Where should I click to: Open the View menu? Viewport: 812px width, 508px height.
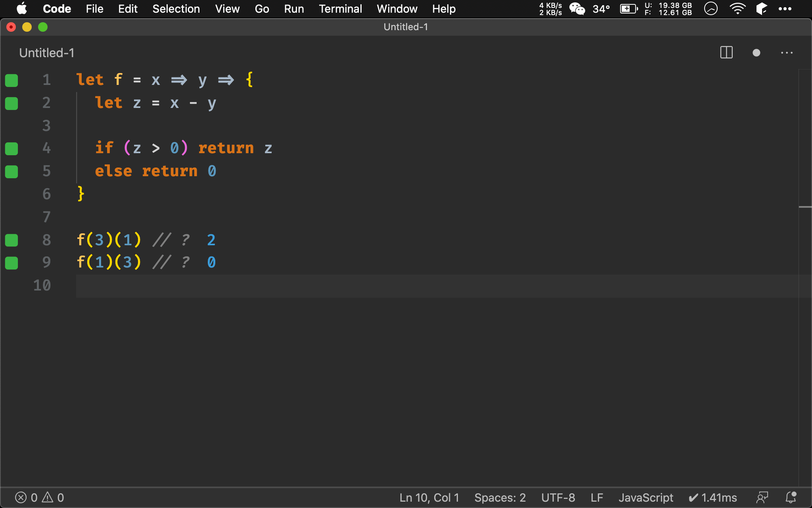(227, 9)
